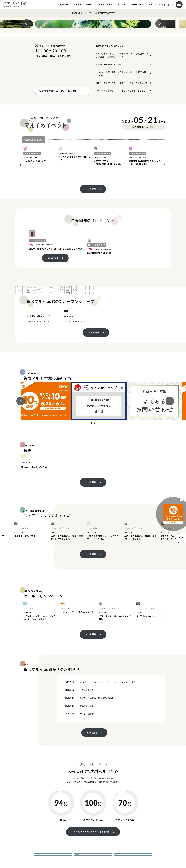Expand the TOPICS menu
This screenshot has width=186, height=868.
(x=151, y=5)
